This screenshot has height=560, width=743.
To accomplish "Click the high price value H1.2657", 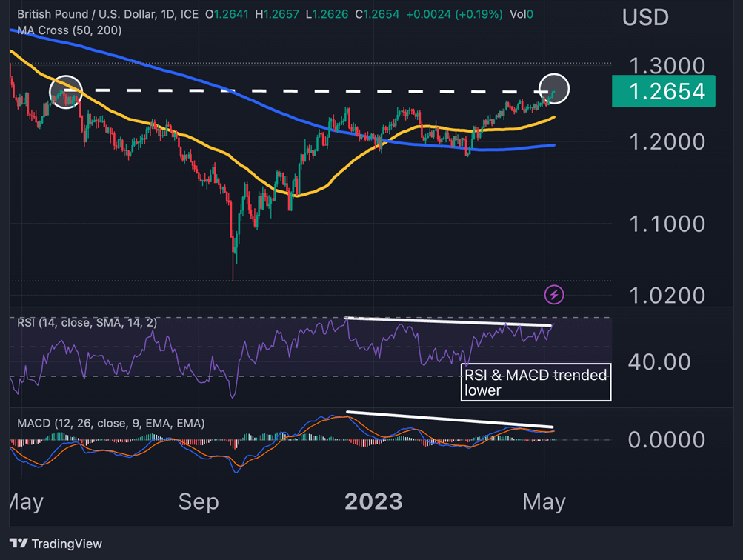I will pyautogui.click(x=277, y=14).
